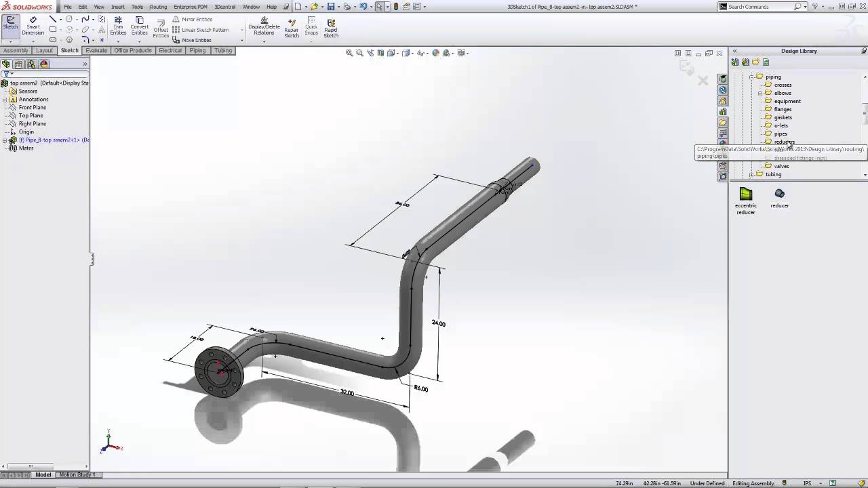Open Linear Sketch Pattern dropdown arrow
The width and height of the screenshot is (868, 488).
(242, 30)
